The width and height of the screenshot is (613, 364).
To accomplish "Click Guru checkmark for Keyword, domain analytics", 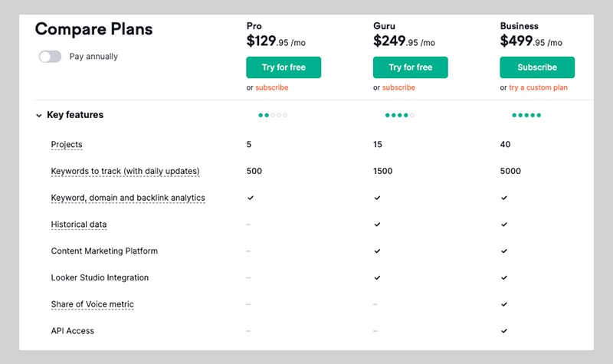I will (x=377, y=198).
